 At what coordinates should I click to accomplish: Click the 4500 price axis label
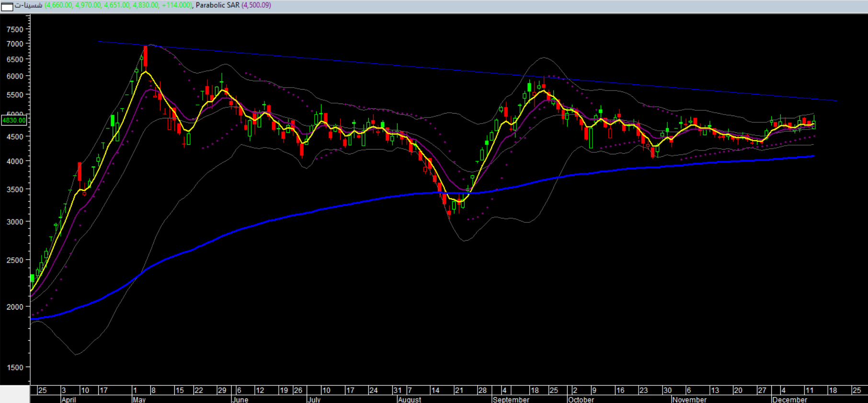pos(15,137)
